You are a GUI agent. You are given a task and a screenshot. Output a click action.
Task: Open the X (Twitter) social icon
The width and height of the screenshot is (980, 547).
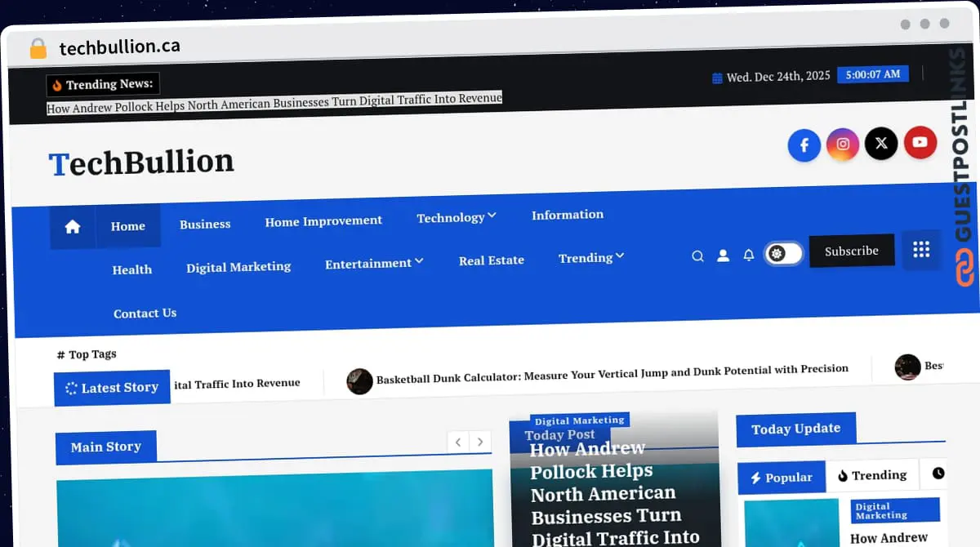[x=881, y=144]
